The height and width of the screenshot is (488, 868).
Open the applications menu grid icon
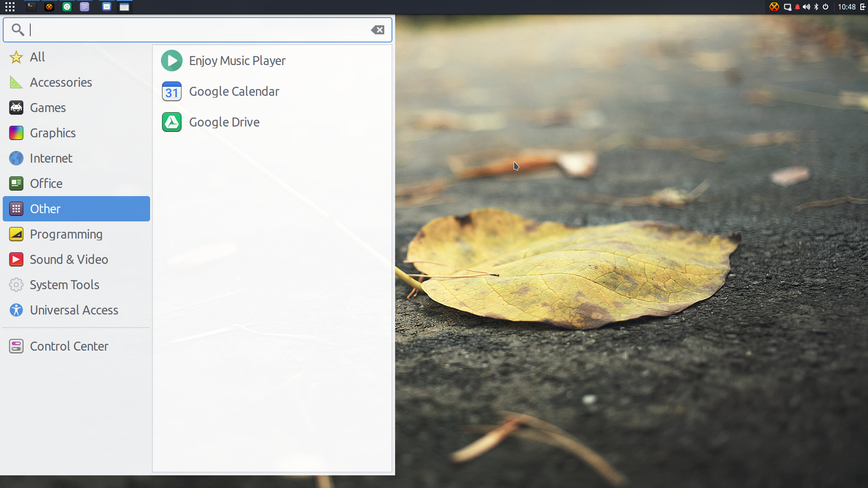[x=9, y=7]
